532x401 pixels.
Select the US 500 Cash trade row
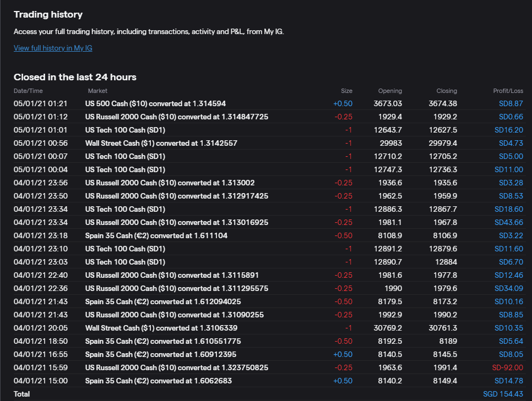[155, 103]
